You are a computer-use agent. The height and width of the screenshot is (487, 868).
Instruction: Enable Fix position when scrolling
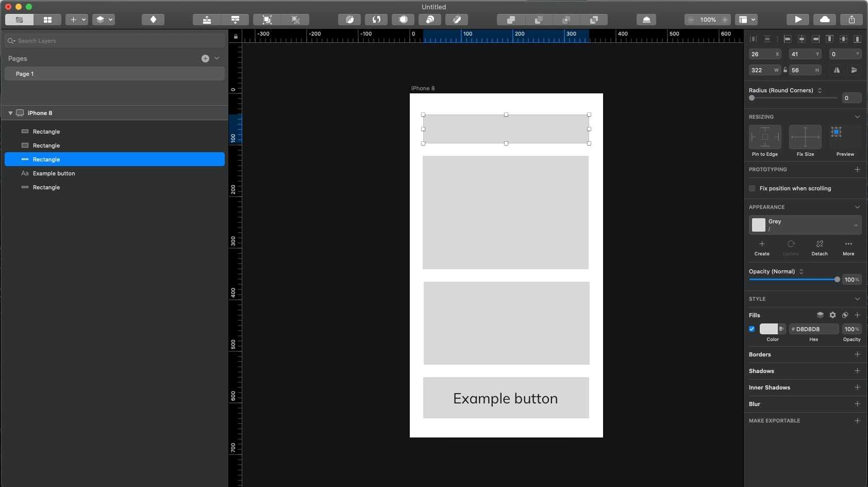752,188
